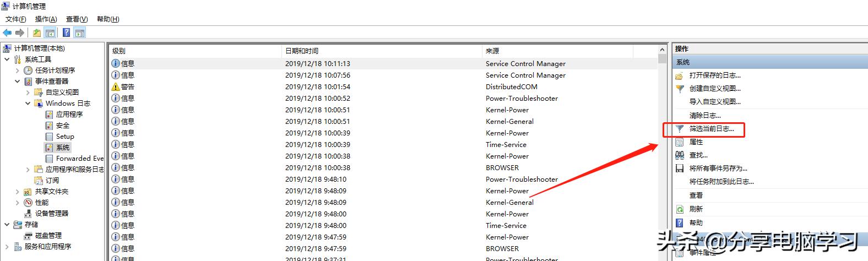Click the 帮助 icon in actions pane
This screenshot has height=261, width=868.
[x=680, y=223]
